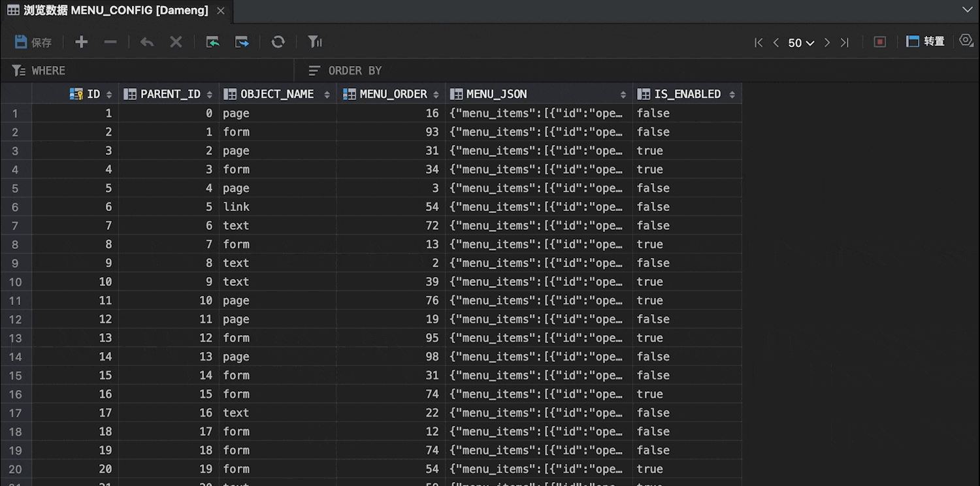
Task: Click the X cancel-changes icon in the toolbar
Action: 176,42
